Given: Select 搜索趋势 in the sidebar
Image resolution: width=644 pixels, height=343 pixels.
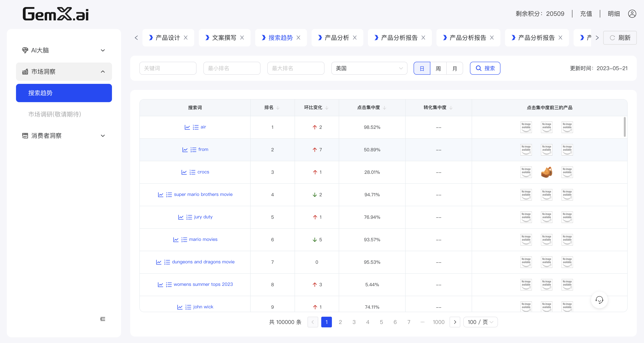Looking at the screenshot, I should pos(64,93).
